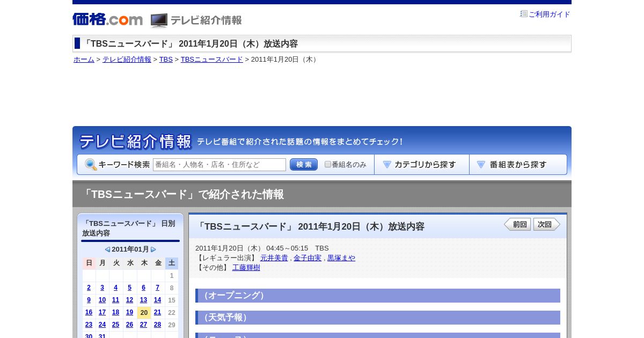
Task: Click the （天気予報） section header
Action: [378, 318]
